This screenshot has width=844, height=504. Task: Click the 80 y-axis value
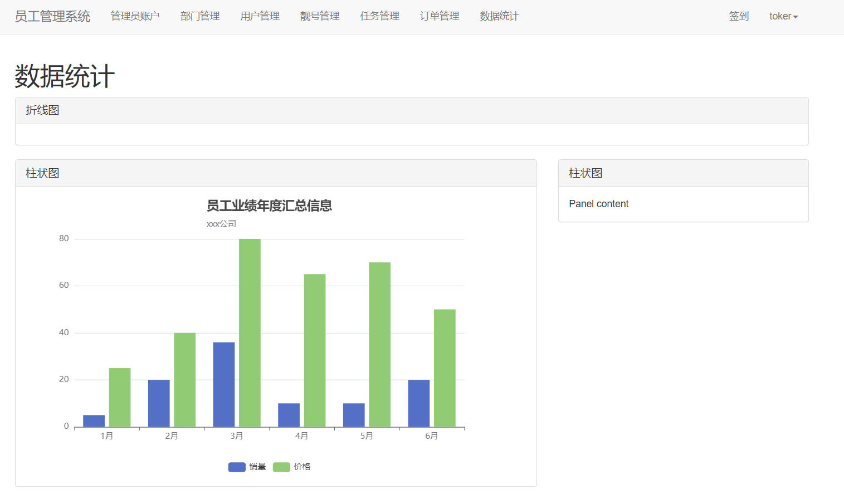64,238
